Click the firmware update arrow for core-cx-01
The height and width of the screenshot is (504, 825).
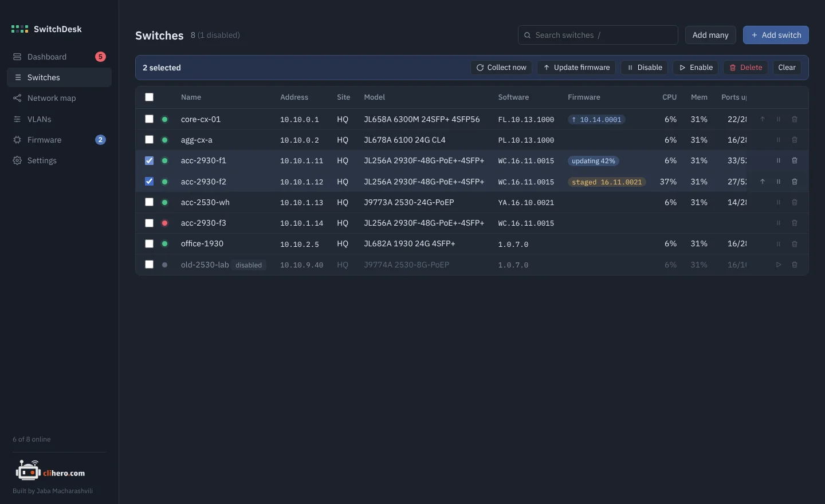pos(763,119)
